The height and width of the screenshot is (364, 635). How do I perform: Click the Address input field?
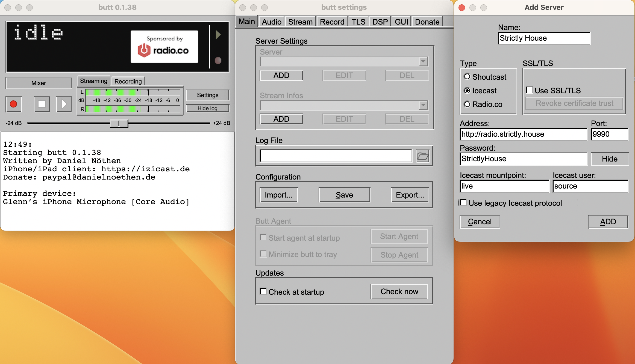click(524, 134)
